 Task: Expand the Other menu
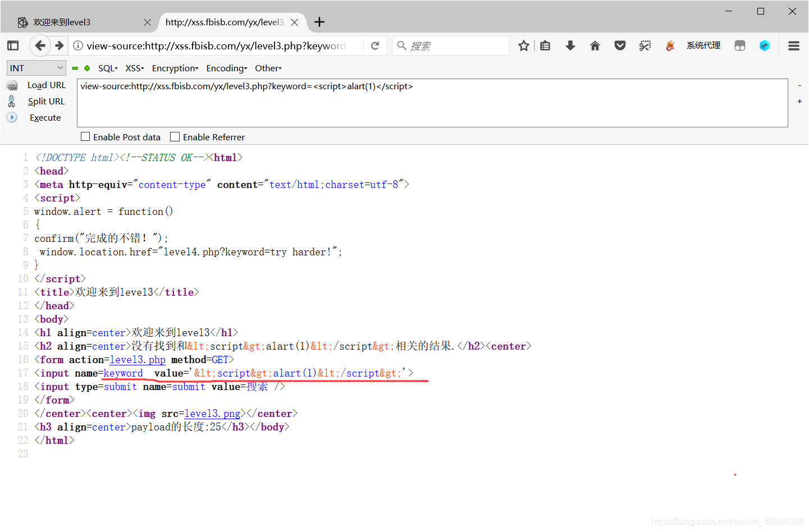pyautogui.click(x=268, y=68)
